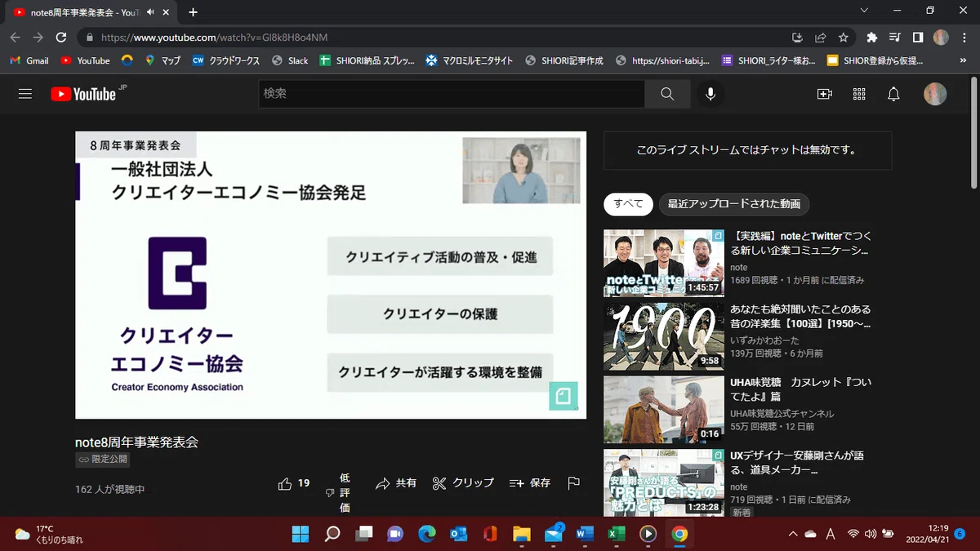
Task: Open the 1900 昔の洋楽集 thumbnail
Action: tap(664, 336)
